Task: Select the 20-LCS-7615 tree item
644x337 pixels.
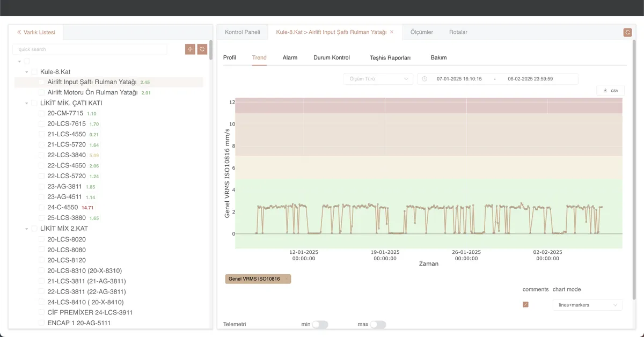Action: click(x=67, y=124)
